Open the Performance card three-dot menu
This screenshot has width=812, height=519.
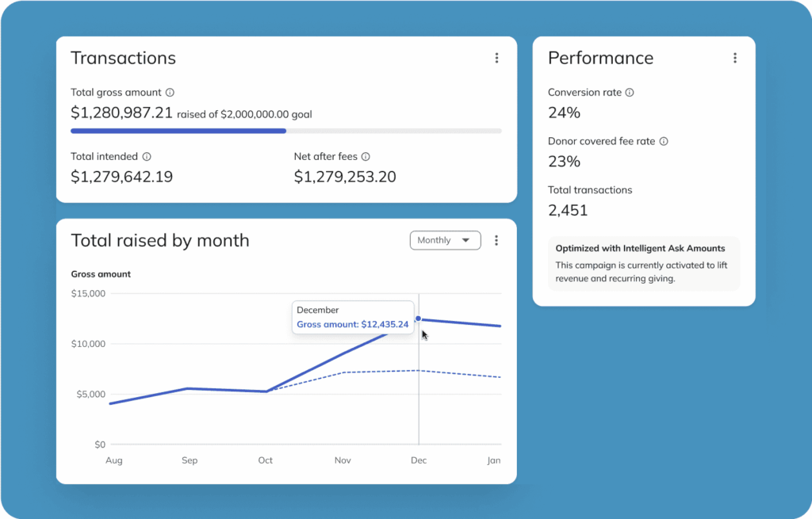coord(735,58)
